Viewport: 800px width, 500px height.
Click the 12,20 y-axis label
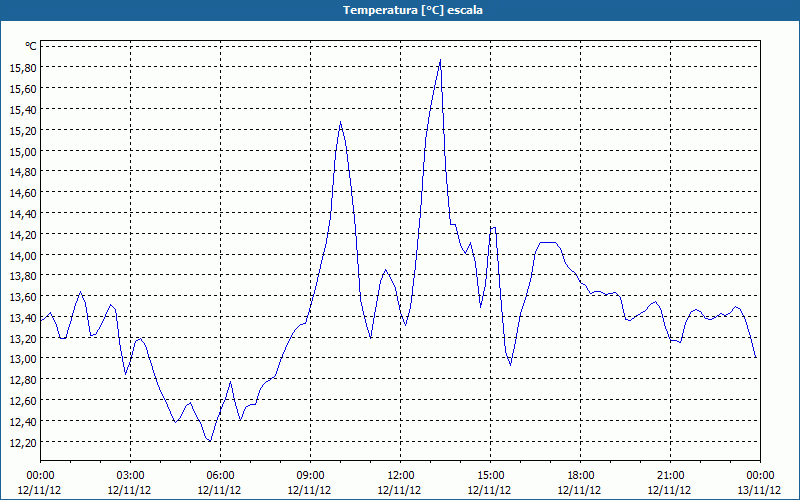pyautogui.click(x=23, y=442)
